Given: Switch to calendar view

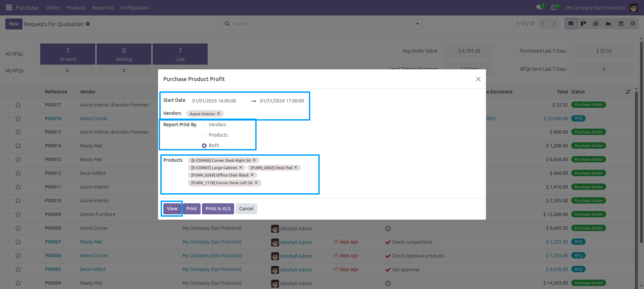Looking at the screenshot, I should tap(621, 23).
